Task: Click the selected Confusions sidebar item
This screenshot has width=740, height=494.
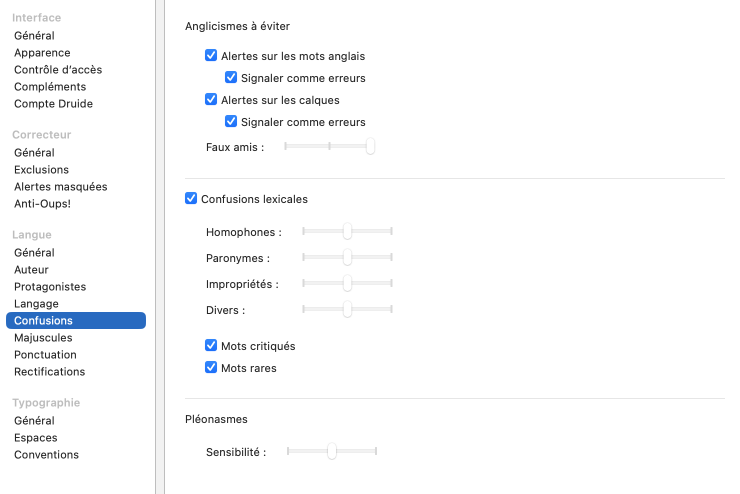Action: [x=43, y=321]
